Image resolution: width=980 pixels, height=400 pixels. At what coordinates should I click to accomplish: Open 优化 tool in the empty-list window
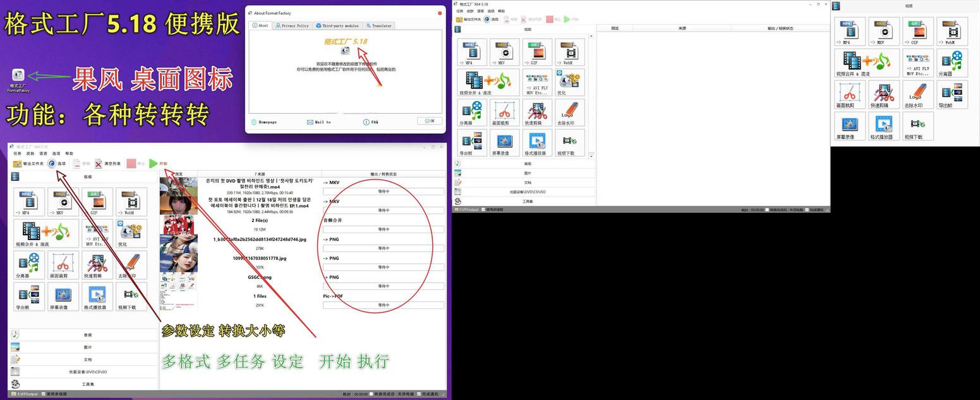click(570, 82)
